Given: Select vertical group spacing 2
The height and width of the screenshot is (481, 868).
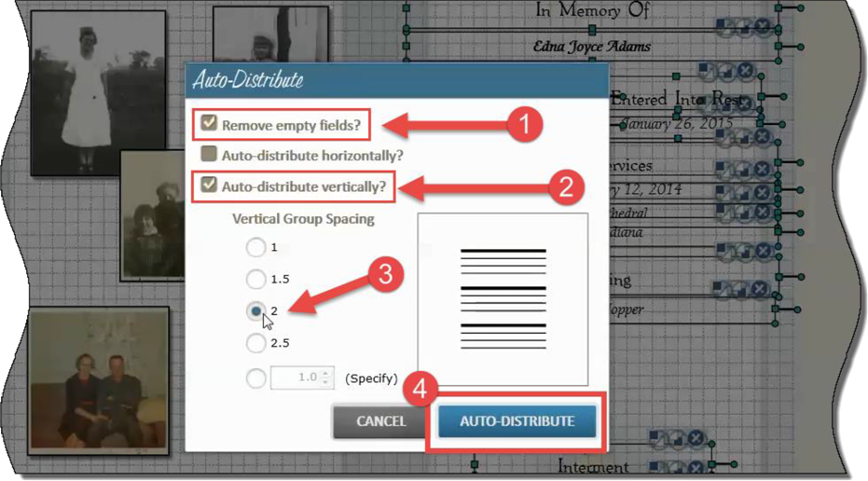Looking at the screenshot, I should pyautogui.click(x=255, y=310).
